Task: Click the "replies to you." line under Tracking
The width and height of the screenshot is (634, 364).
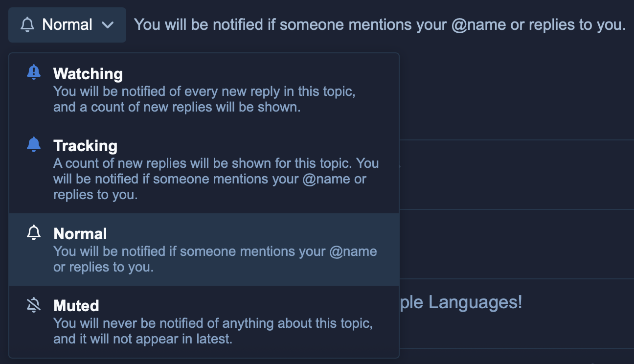Action: [x=95, y=195]
